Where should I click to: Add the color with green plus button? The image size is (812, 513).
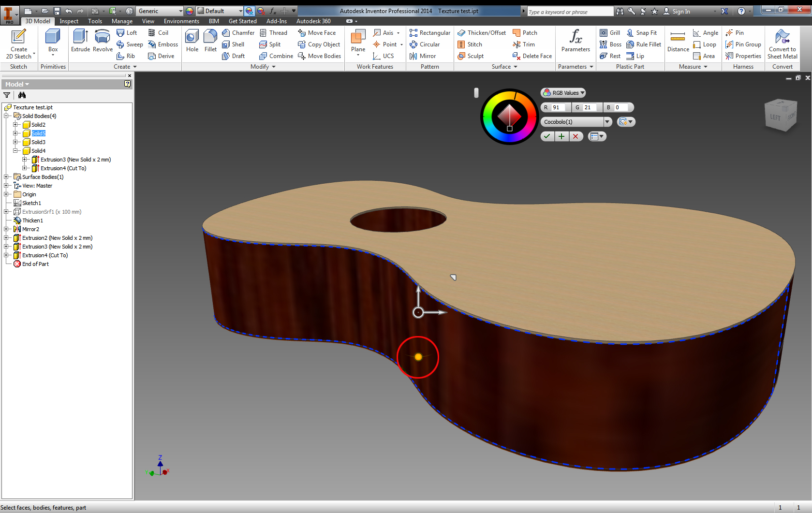tap(561, 136)
